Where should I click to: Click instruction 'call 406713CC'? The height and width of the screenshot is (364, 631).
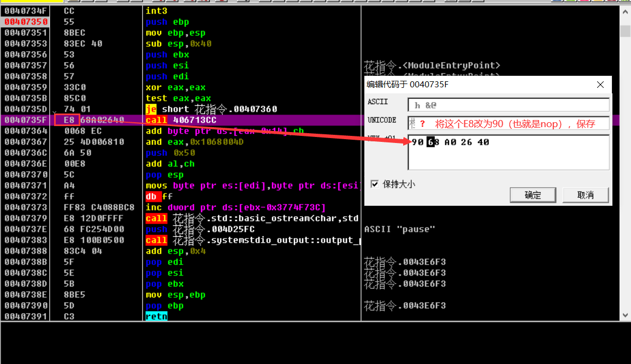181,120
